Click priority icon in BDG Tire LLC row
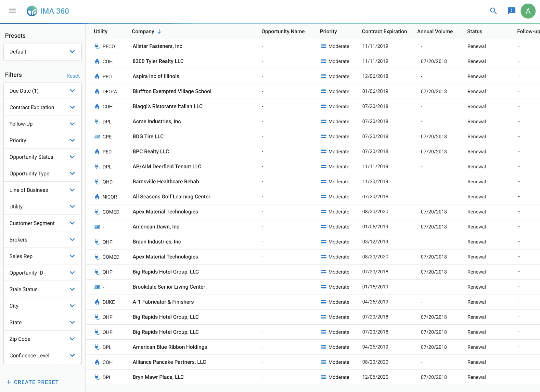 pyautogui.click(x=323, y=137)
